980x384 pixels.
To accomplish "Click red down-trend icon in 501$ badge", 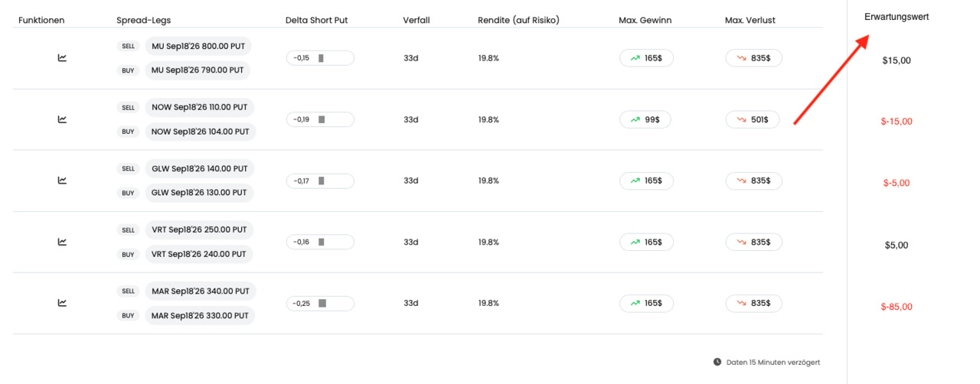I will point(741,119).
